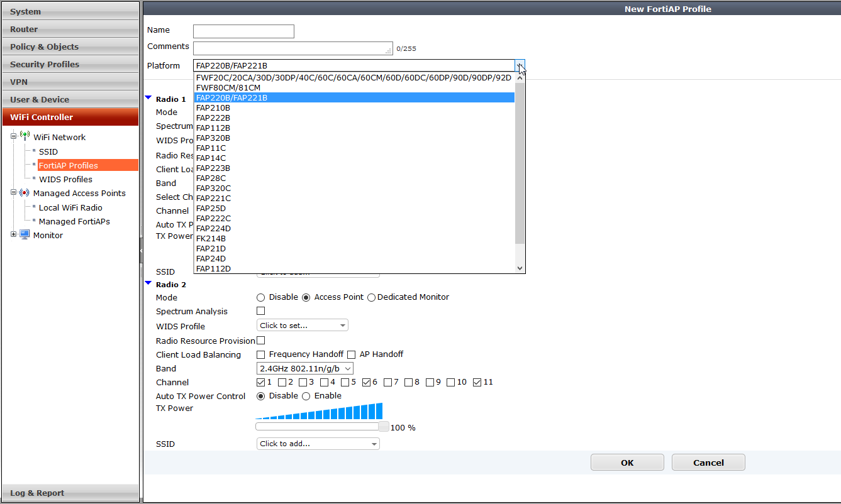This screenshot has width=841, height=504.
Task: Uncheck channel 11 for Radio 2
Action: tap(477, 382)
